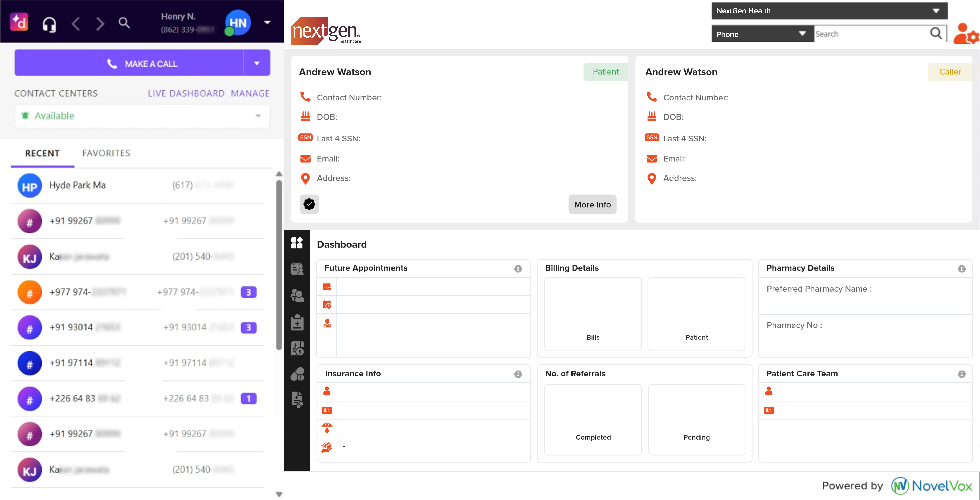Open the 3 unread badge on +91 93014 row
The width and height of the screenshot is (980, 500).
pos(248,328)
